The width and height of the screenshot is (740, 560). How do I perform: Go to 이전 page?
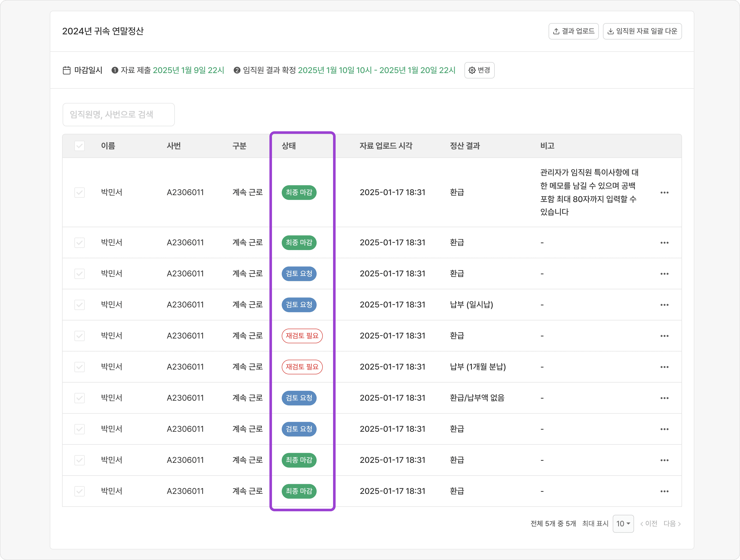click(x=649, y=524)
